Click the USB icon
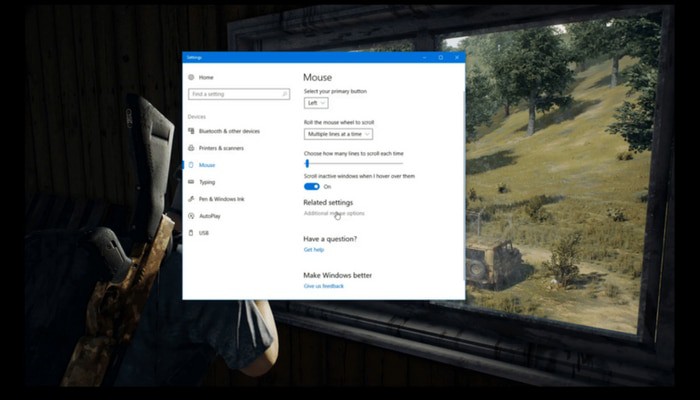700x400 pixels. pyautogui.click(x=191, y=233)
